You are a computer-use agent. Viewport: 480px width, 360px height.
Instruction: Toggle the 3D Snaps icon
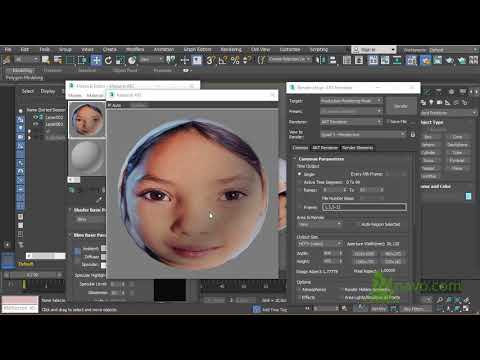click(210, 60)
